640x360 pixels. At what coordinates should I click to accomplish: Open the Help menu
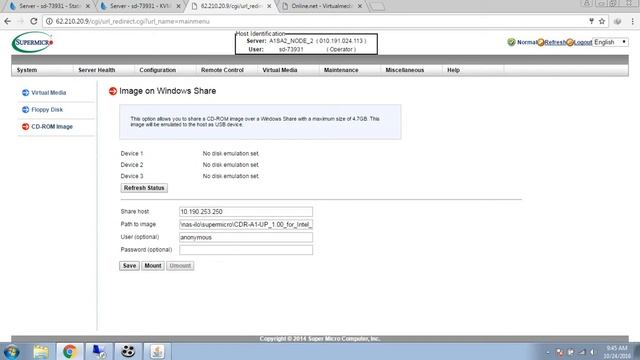click(x=453, y=70)
